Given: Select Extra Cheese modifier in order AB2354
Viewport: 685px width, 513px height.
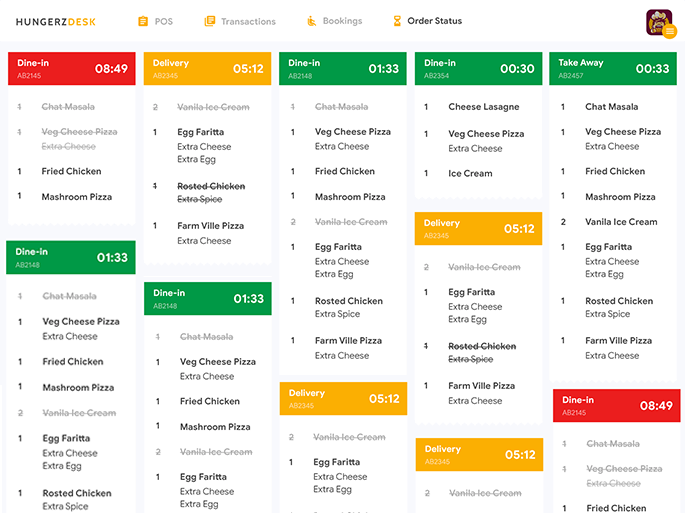Looking at the screenshot, I should (475, 149).
